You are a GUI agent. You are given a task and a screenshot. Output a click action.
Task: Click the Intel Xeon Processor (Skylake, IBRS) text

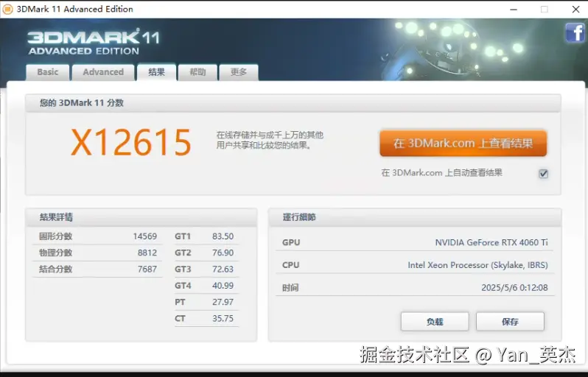click(477, 265)
